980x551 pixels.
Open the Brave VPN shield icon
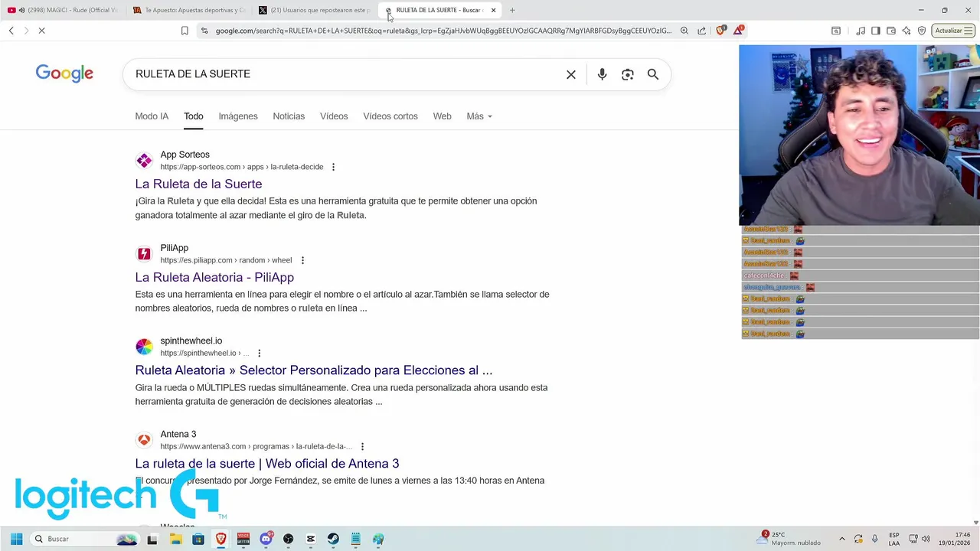click(x=922, y=31)
